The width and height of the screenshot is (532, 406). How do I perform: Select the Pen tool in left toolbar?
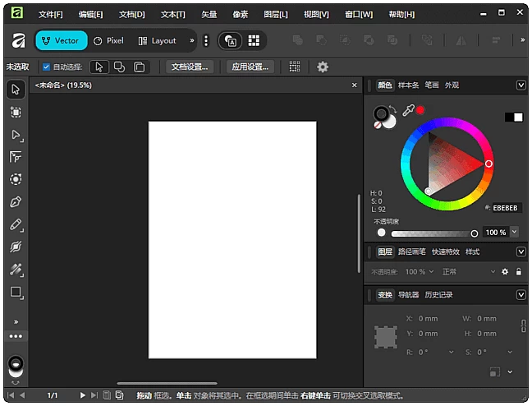point(16,201)
